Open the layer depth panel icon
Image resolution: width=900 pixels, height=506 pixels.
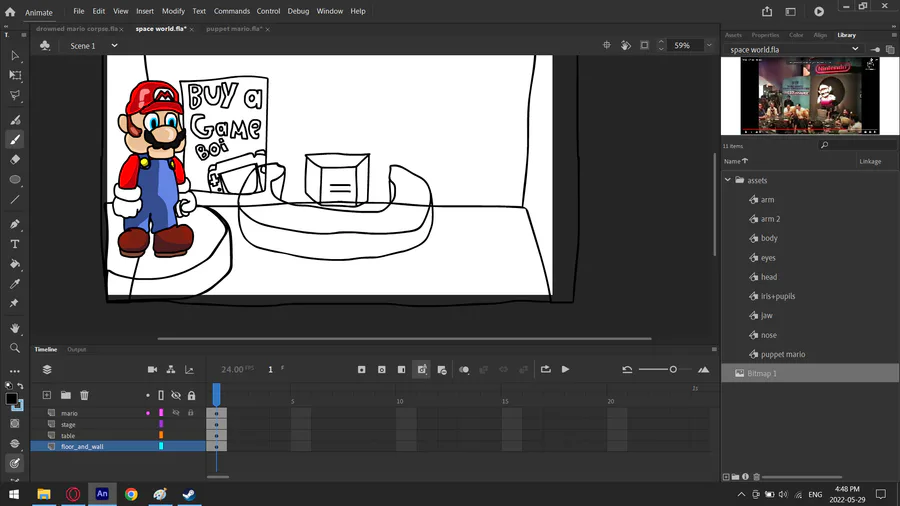point(189,369)
